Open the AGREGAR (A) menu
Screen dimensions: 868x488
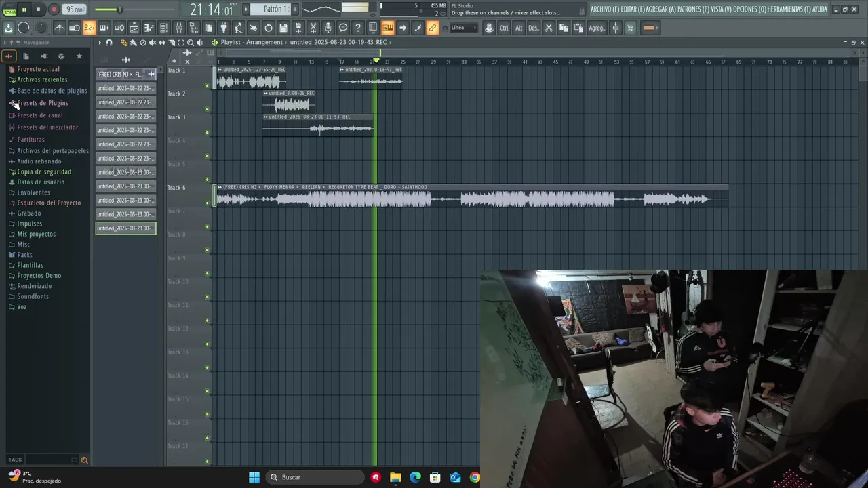tap(661, 9)
